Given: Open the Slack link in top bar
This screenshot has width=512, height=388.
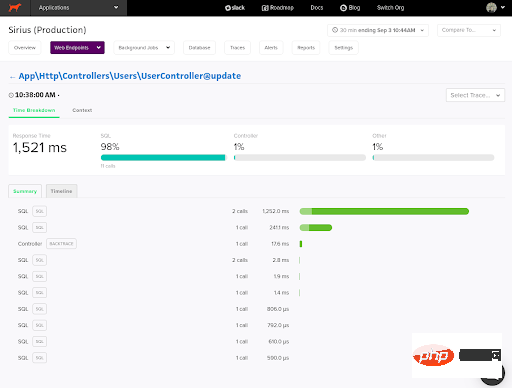Looking at the screenshot, I should (x=235, y=8).
